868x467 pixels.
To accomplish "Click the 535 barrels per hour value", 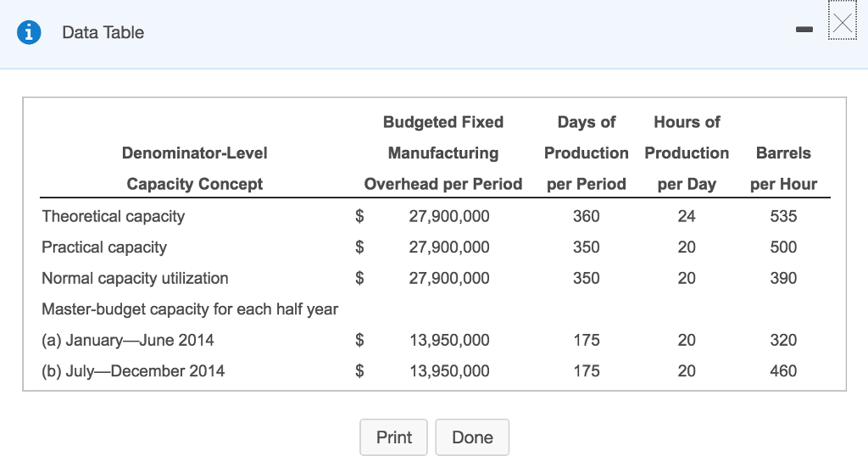I will 783,216.
